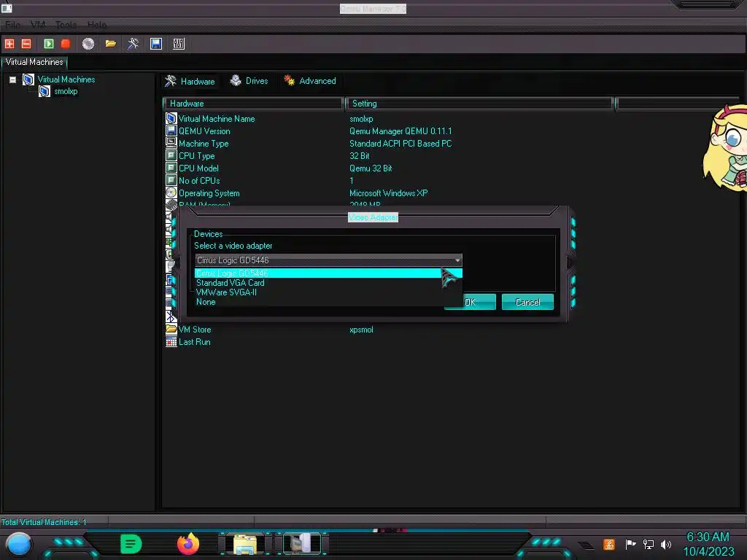Open the mixer sliders settings icon
This screenshot has height=560, width=747.
[179, 44]
